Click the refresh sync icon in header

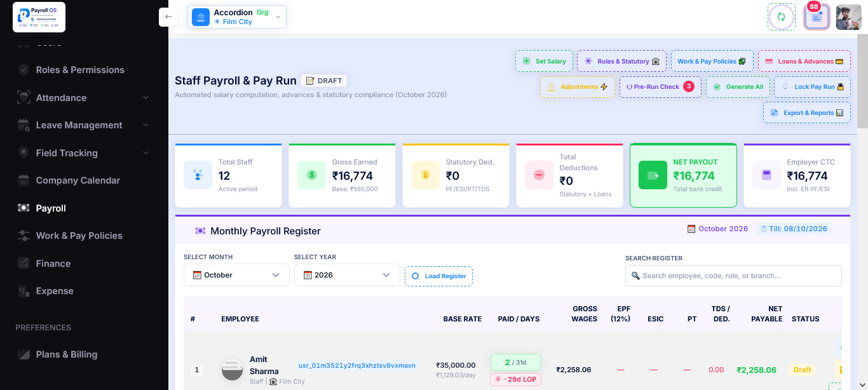pyautogui.click(x=782, y=17)
